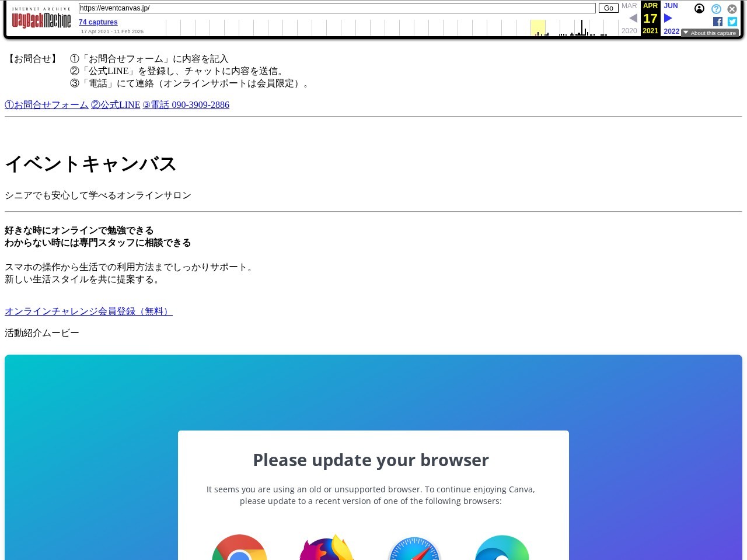
Task: Open the 74 captures link
Action: pyautogui.click(x=98, y=22)
